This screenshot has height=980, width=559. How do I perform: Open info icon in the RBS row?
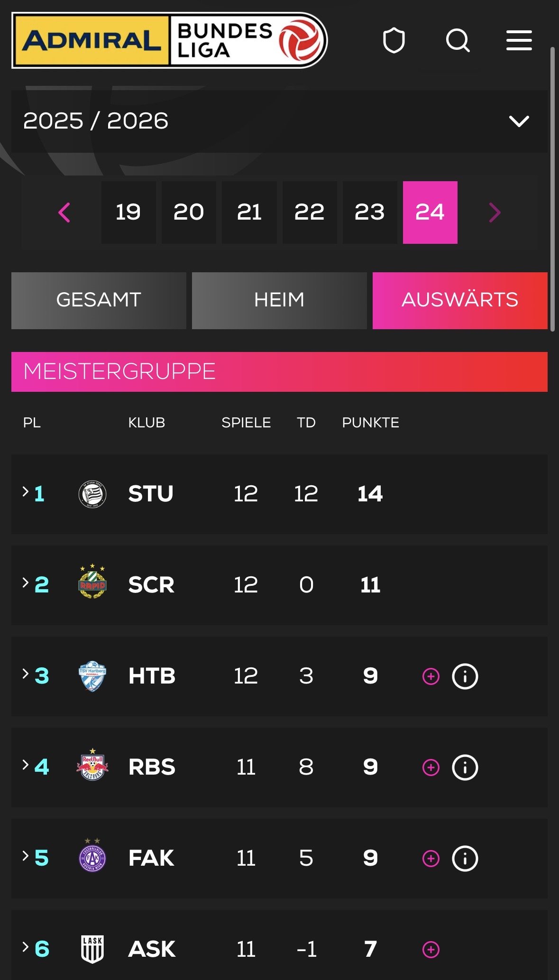click(465, 767)
